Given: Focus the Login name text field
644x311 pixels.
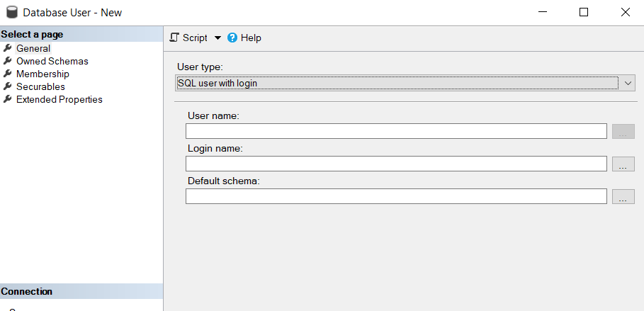Looking at the screenshot, I should tap(396, 164).
